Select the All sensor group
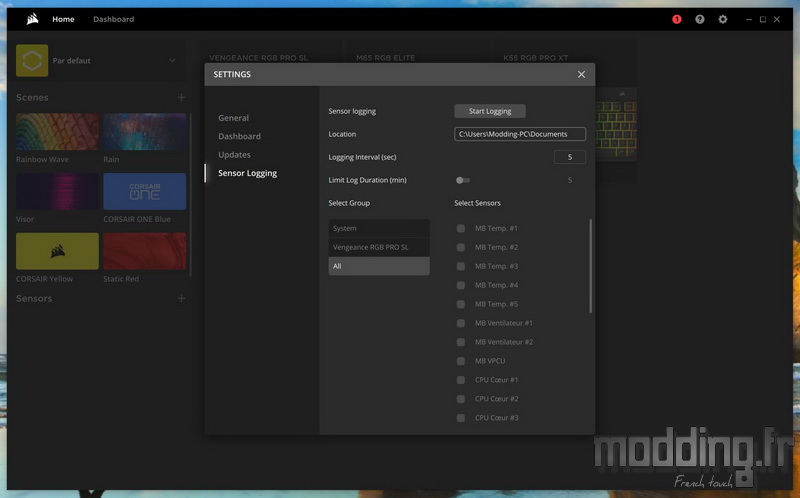The width and height of the screenshot is (800, 498). pos(379,266)
